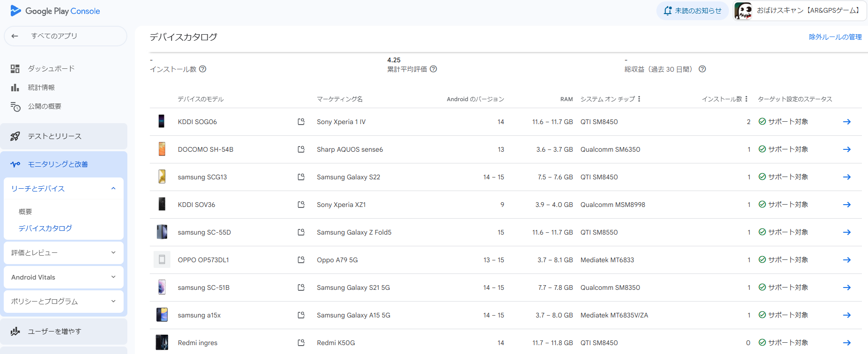Open ダッシュボード in the sidebar
The height and width of the screenshot is (354, 868).
51,68
